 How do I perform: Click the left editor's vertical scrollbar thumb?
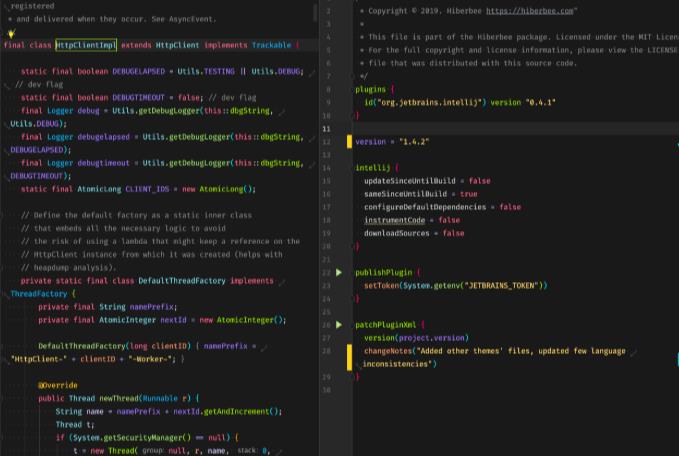(x=315, y=13)
